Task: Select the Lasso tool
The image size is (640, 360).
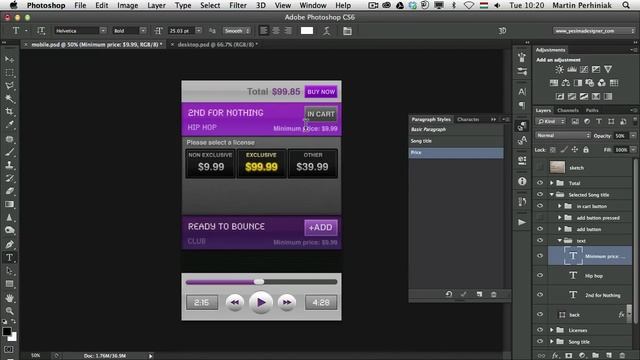Action: click(9, 86)
